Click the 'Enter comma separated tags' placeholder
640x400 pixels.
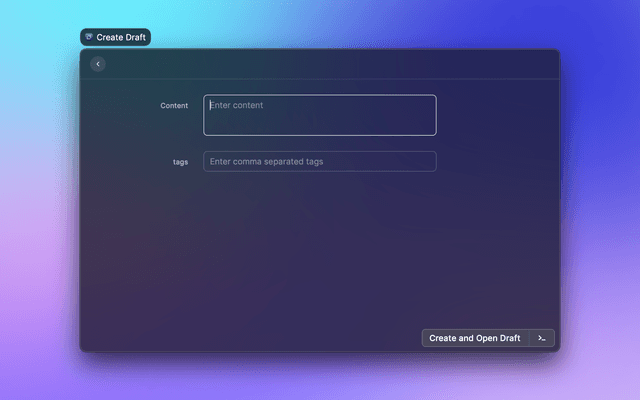tap(266, 161)
